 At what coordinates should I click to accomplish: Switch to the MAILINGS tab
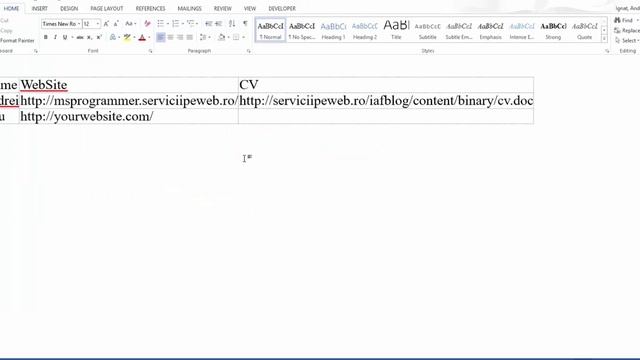(x=189, y=8)
